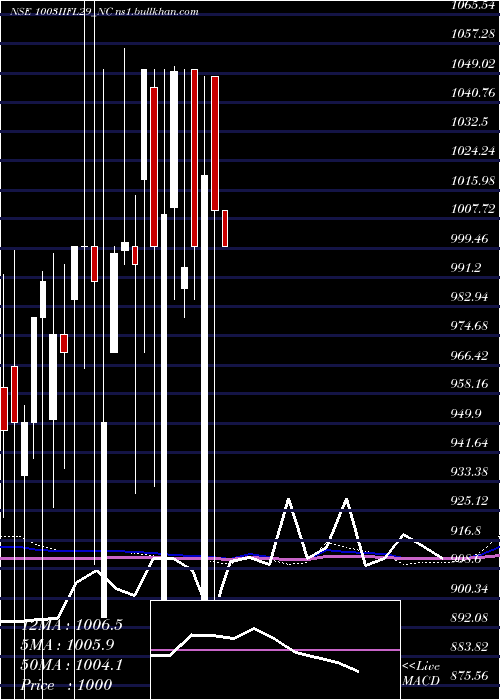
Task: Choose the 916.8 price level
Action: click(467, 530)
